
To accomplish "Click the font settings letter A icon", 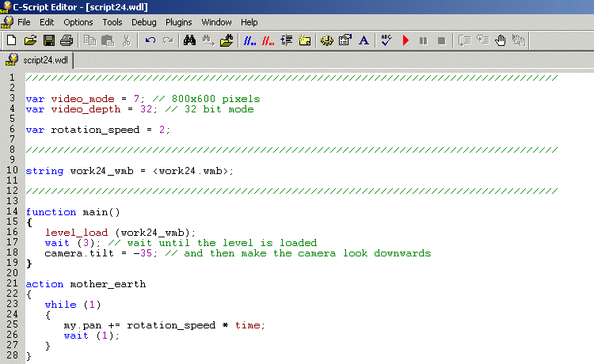I will (364, 40).
